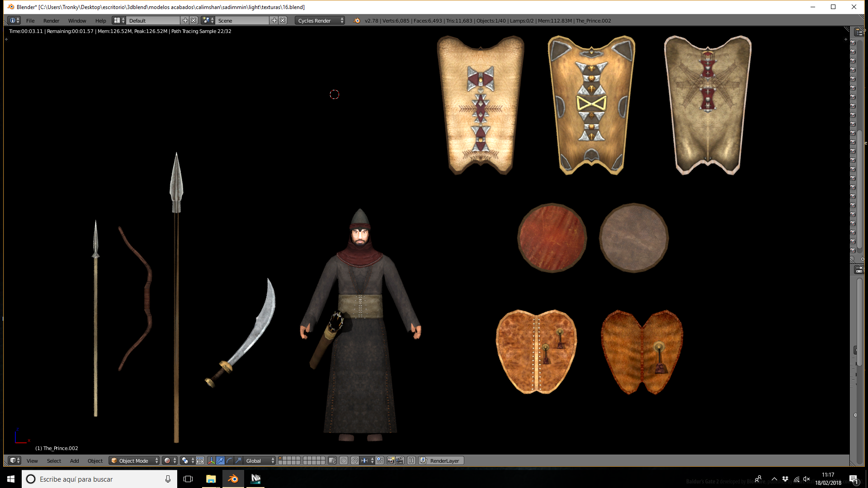Screen dimensions: 868x488
Task: Click the add new scene plus icon
Action: point(274,20)
